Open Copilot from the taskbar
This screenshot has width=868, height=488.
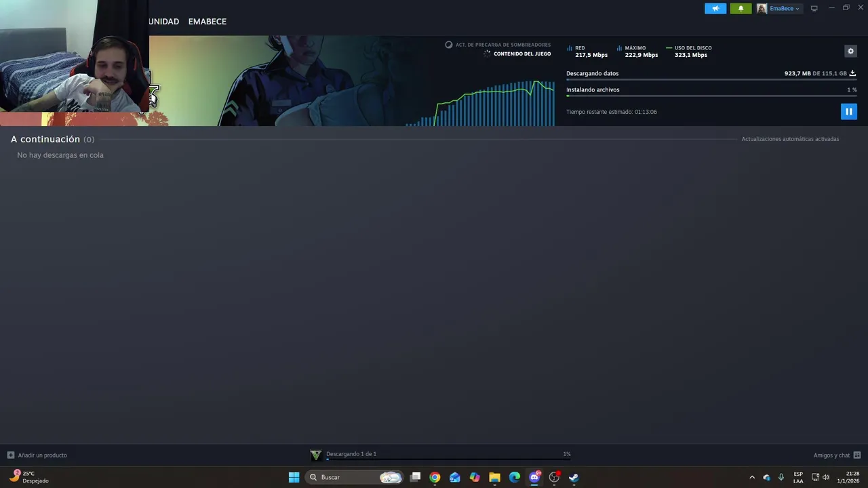[x=475, y=477]
